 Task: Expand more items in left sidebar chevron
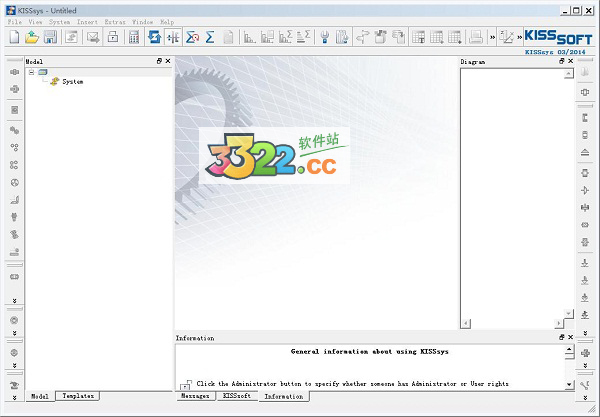14,299
